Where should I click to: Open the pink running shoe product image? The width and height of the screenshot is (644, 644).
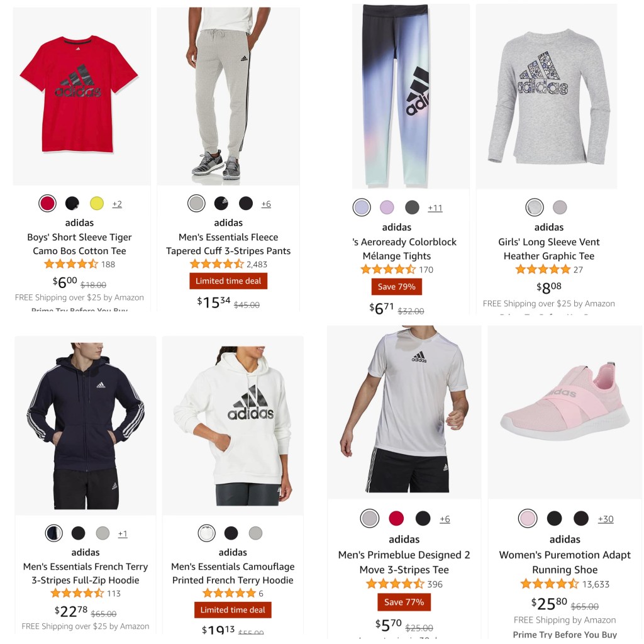[565, 412]
